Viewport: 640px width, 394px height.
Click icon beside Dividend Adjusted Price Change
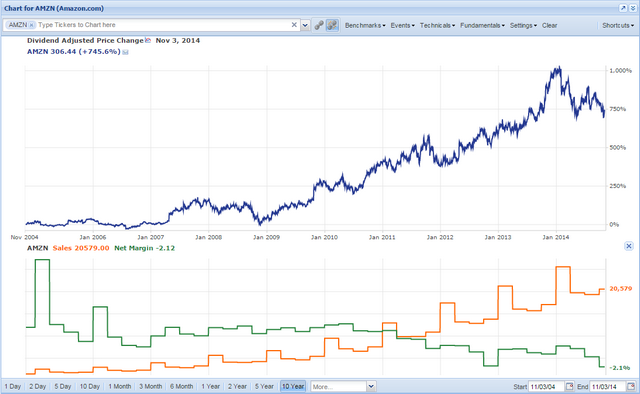coord(148,40)
